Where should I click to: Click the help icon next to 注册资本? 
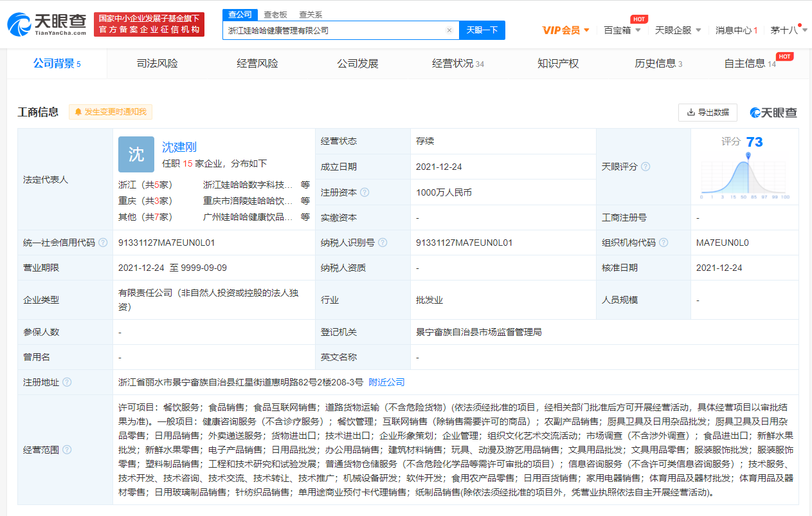pyautogui.click(x=365, y=192)
